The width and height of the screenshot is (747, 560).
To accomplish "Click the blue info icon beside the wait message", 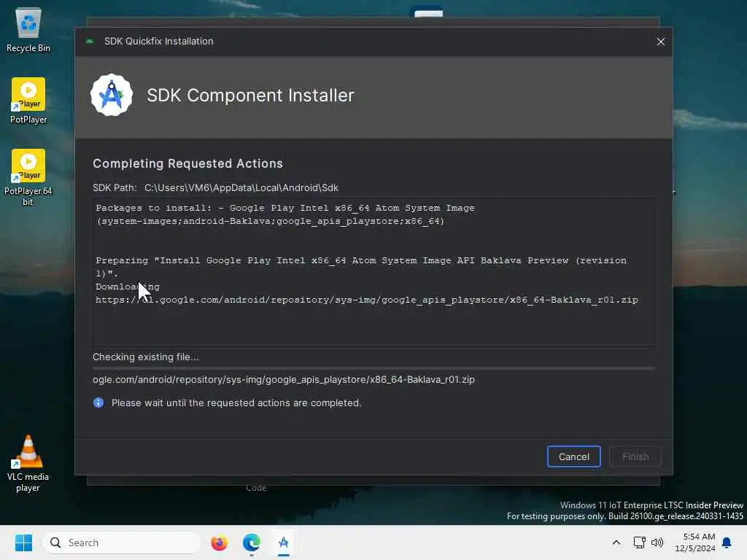I will pos(98,402).
